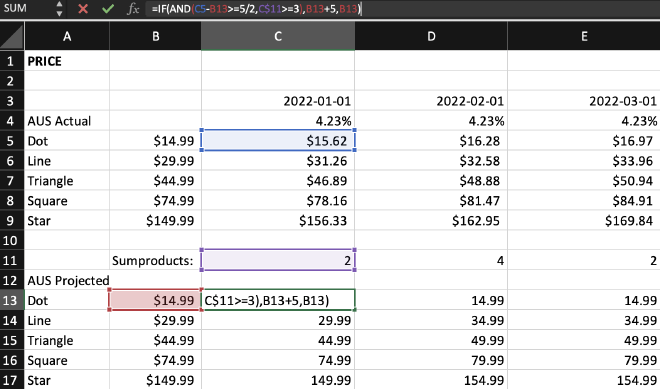
Task: Click the Line label in row 6
Action: [x=67, y=161]
